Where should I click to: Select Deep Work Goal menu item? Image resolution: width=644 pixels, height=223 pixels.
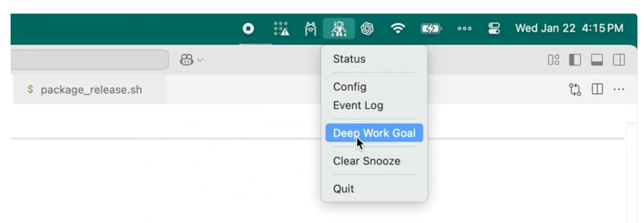pyautogui.click(x=374, y=133)
